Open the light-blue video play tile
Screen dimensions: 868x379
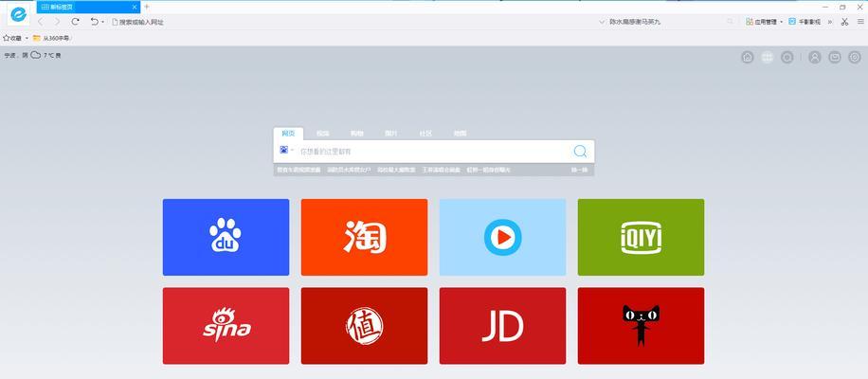tap(502, 238)
